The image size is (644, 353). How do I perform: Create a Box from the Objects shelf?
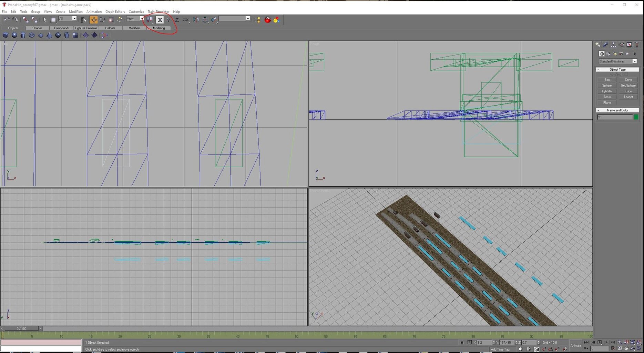[6, 35]
